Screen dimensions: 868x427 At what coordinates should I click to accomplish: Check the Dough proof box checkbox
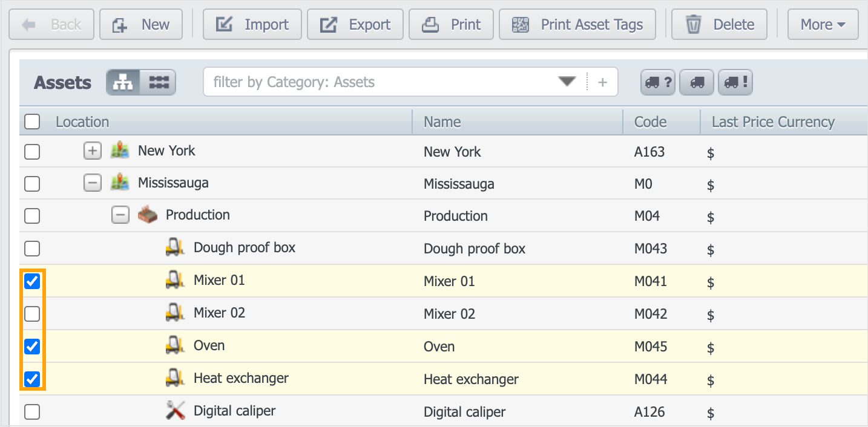32,249
